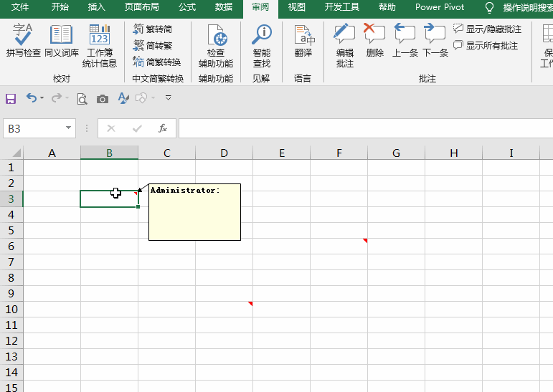Launch 检查辅助功能 accessibility checker
Viewport: 553px width, 392px height.
click(x=216, y=45)
